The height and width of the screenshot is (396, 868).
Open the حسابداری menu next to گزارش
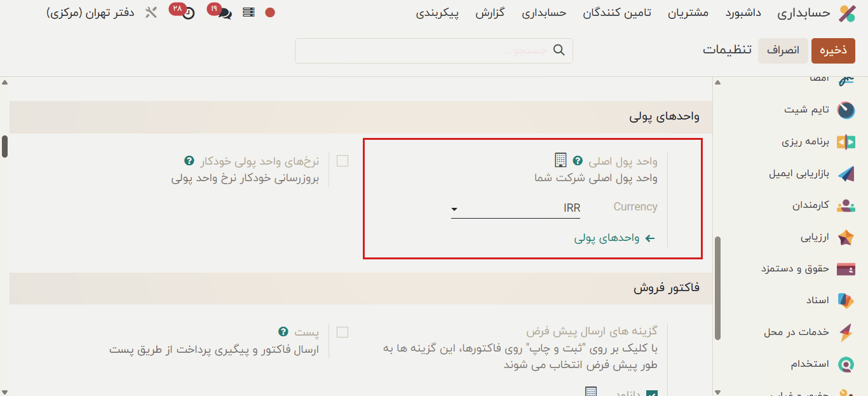click(x=544, y=13)
